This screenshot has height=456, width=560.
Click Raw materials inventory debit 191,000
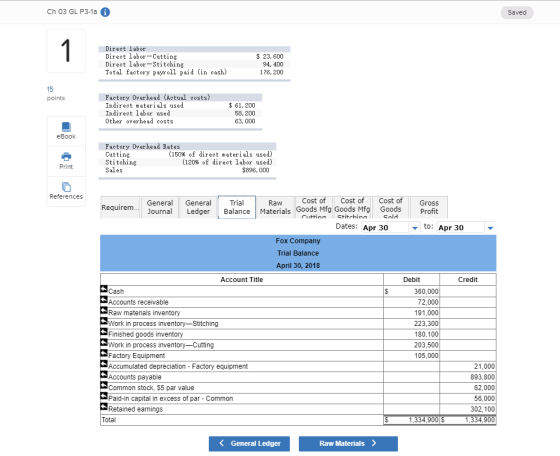(x=426, y=313)
